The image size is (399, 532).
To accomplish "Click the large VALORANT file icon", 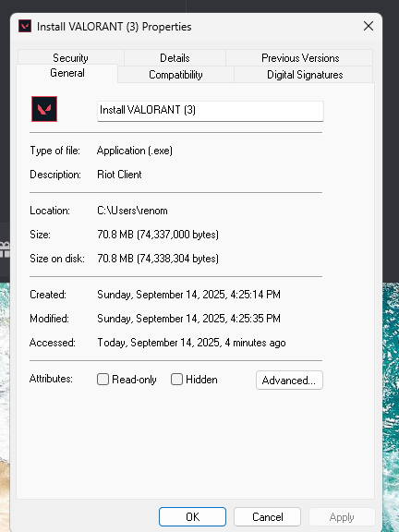I will click(x=44, y=109).
